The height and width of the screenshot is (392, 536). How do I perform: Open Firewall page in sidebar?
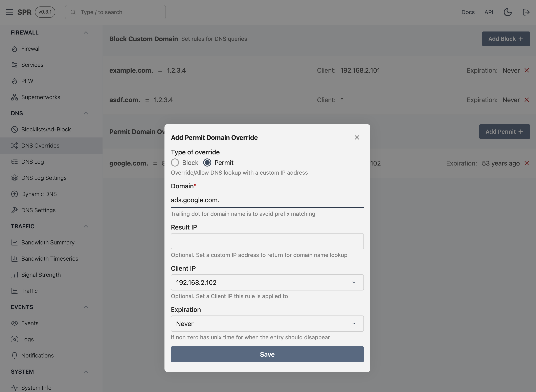click(x=51, y=49)
